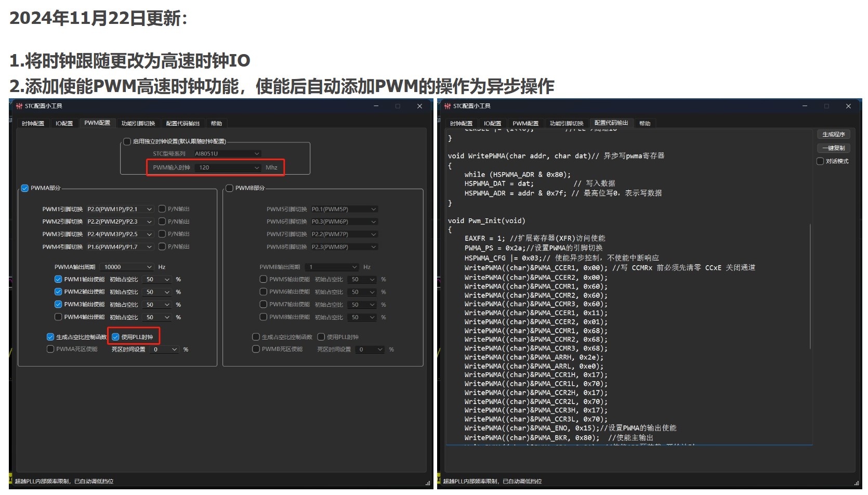Toggle the 对话模式 checkbox

820,161
